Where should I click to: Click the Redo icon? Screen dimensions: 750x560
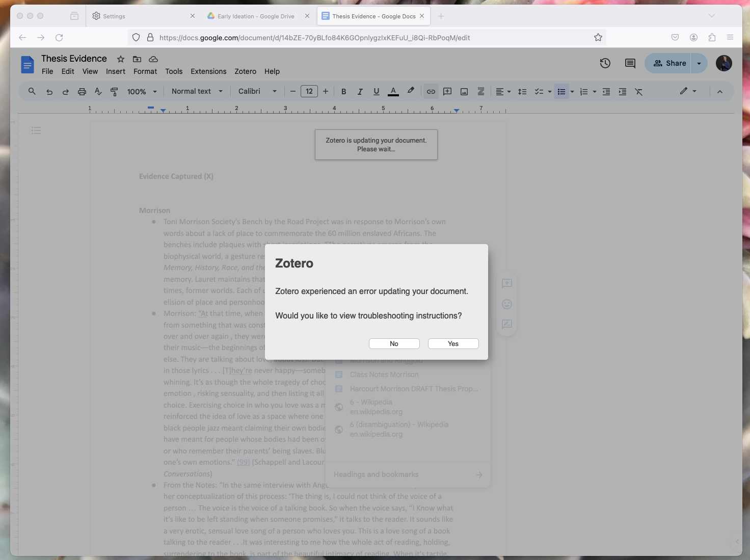pyautogui.click(x=66, y=92)
